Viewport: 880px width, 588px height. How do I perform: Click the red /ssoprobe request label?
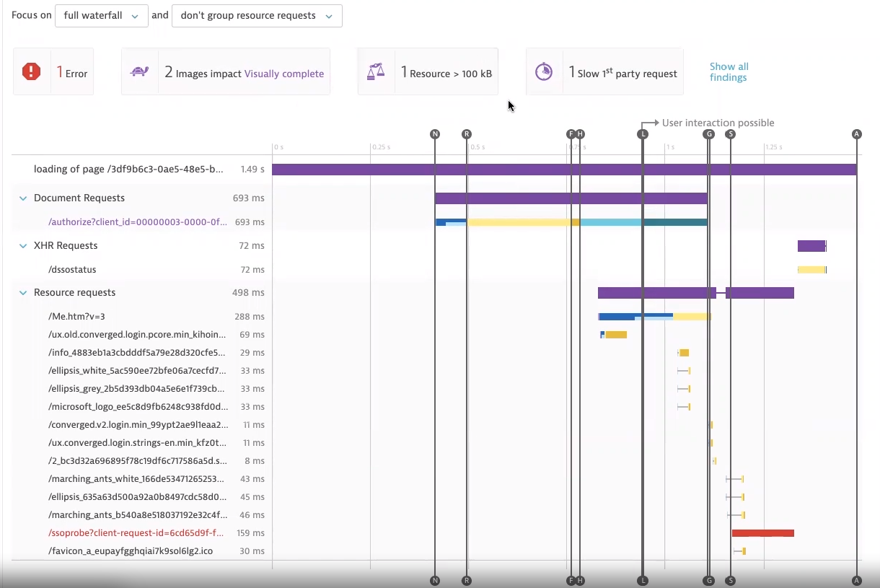[136, 532]
